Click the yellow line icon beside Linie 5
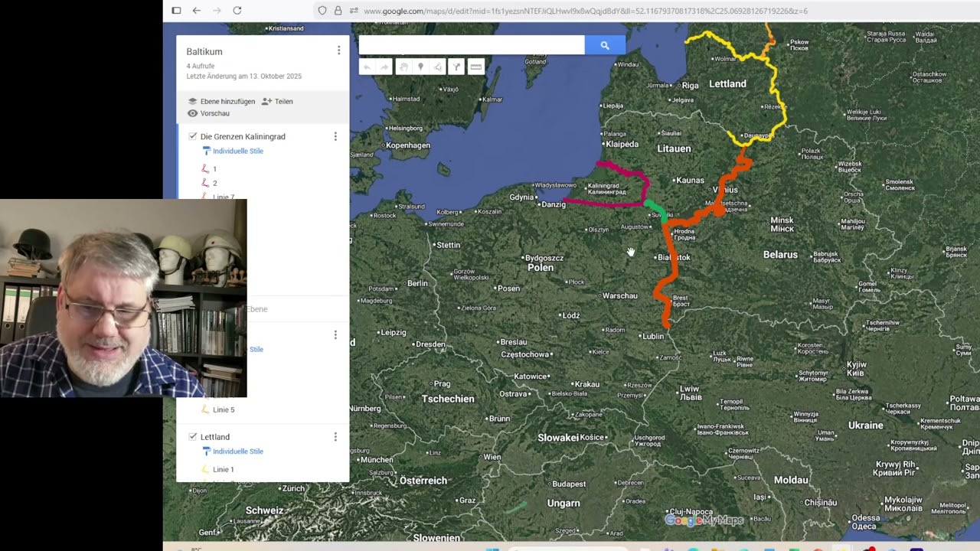 pyautogui.click(x=205, y=409)
